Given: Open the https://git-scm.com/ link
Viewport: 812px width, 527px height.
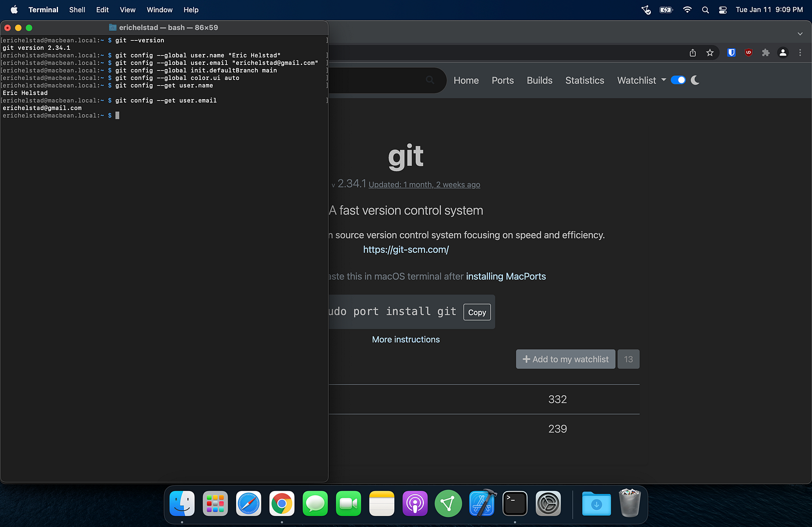Looking at the screenshot, I should (406, 249).
